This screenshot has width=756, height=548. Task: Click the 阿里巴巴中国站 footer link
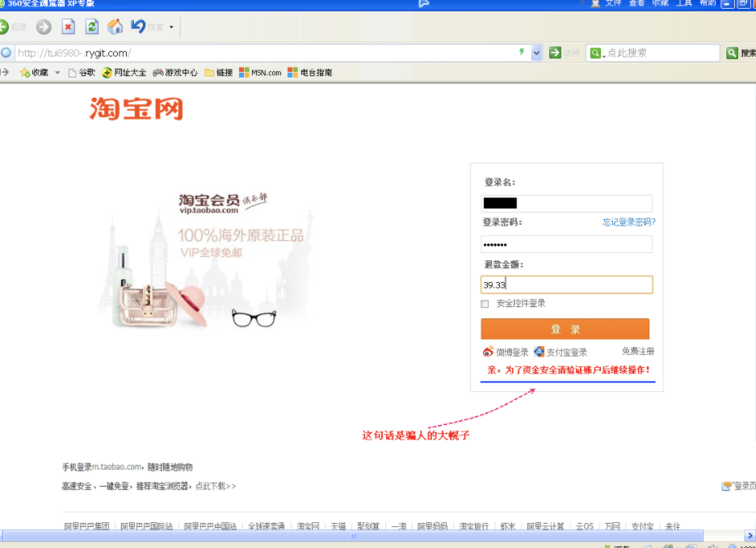210,526
